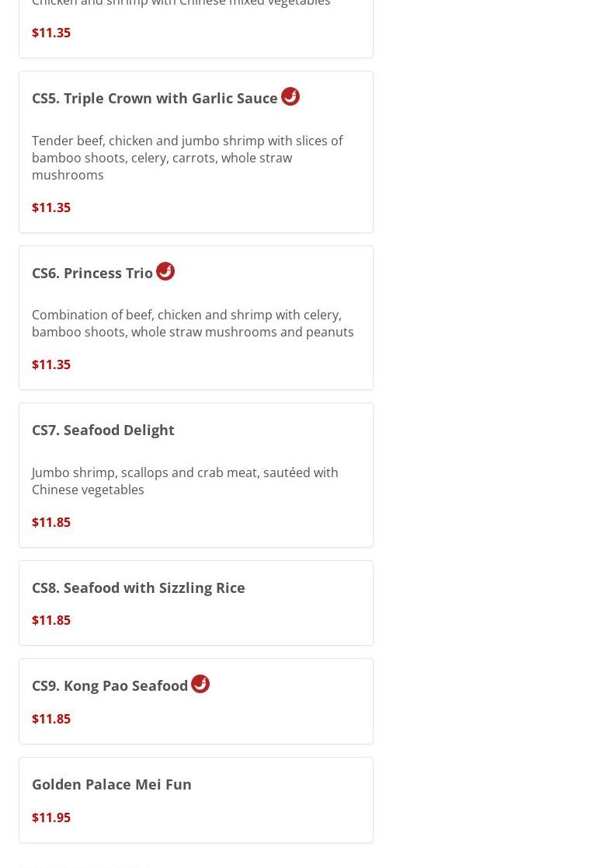Click the chicken and shrimp mixed vegetables description
Screen dimensions: 598x868
pos(181,4)
